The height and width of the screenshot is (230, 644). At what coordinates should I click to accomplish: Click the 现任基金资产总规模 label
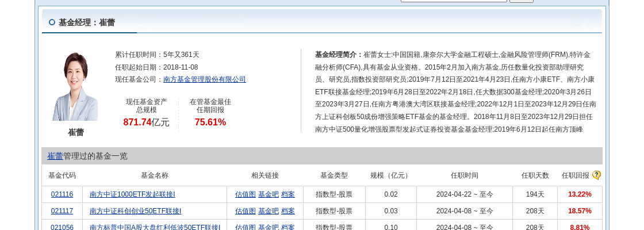coord(147,106)
